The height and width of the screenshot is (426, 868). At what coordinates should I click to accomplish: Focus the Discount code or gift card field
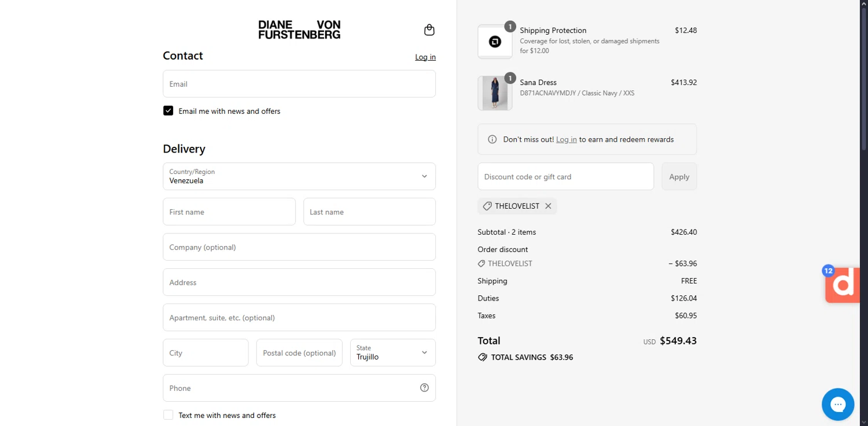pyautogui.click(x=565, y=176)
